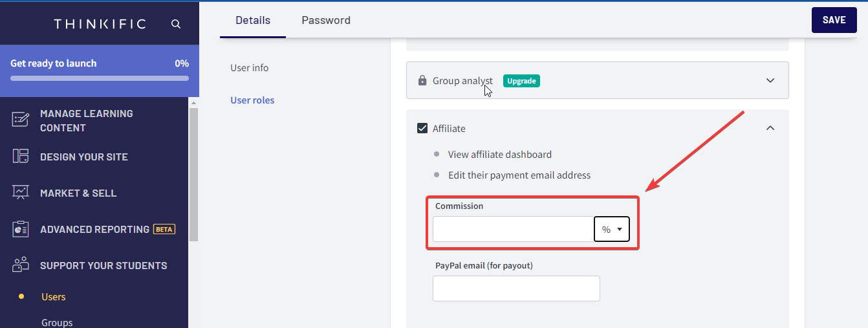Image resolution: width=868 pixels, height=328 pixels.
Task: Select the Details tab
Action: pos(253,20)
